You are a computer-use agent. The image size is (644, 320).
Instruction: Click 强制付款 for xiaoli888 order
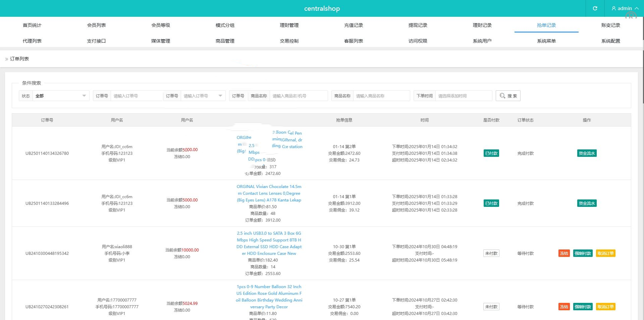click(583, 254)
